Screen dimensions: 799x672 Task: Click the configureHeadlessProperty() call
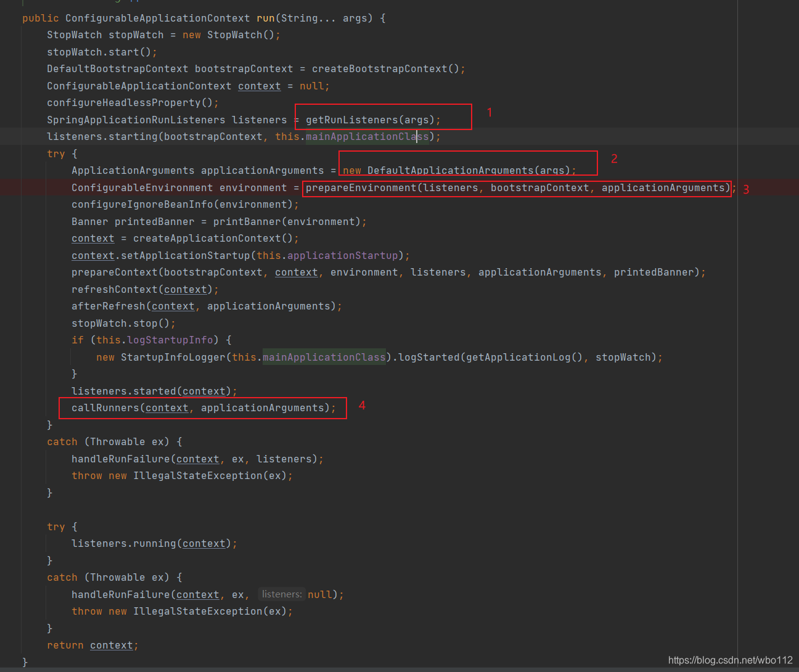129,103
